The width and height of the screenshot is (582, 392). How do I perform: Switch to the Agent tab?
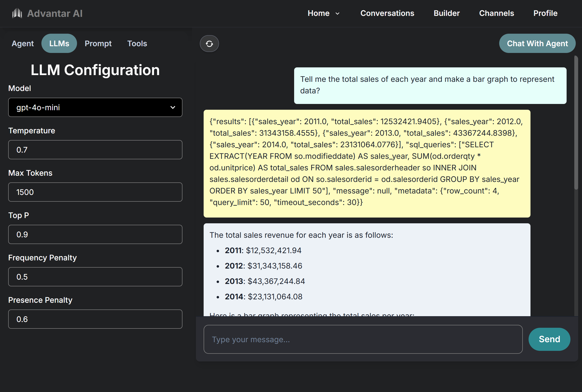point(22,44)
